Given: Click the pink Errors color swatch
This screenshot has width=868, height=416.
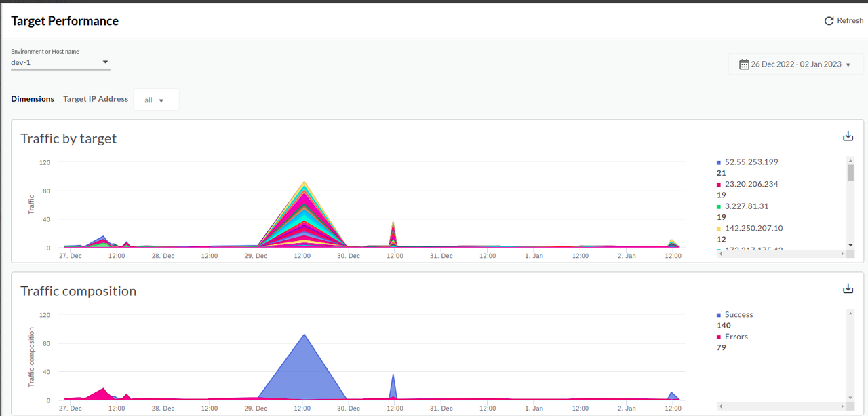Looking at the screenshot, I should pos(719,337).
